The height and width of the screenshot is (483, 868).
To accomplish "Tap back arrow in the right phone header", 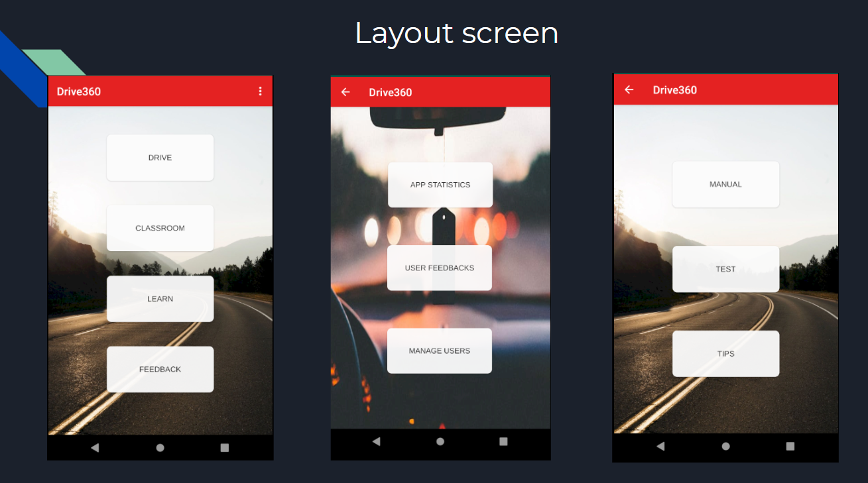I will 629,89.
